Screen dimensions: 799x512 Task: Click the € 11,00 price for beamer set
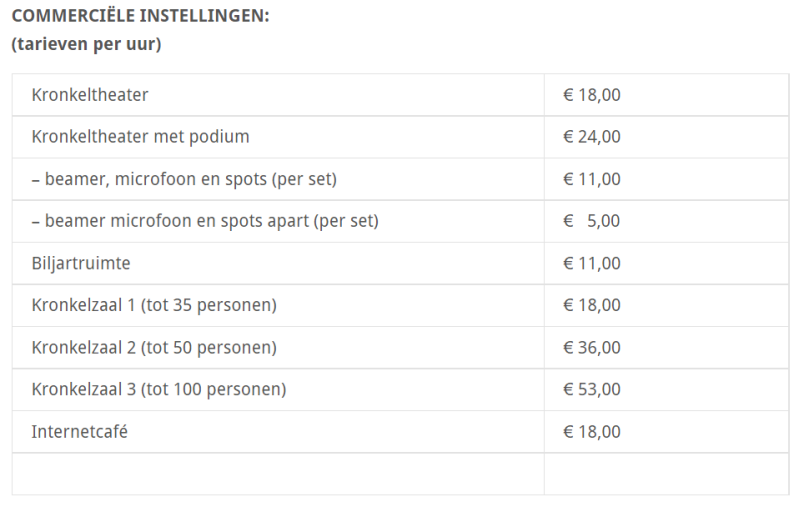pyautogui.click(x=592, y=179)
